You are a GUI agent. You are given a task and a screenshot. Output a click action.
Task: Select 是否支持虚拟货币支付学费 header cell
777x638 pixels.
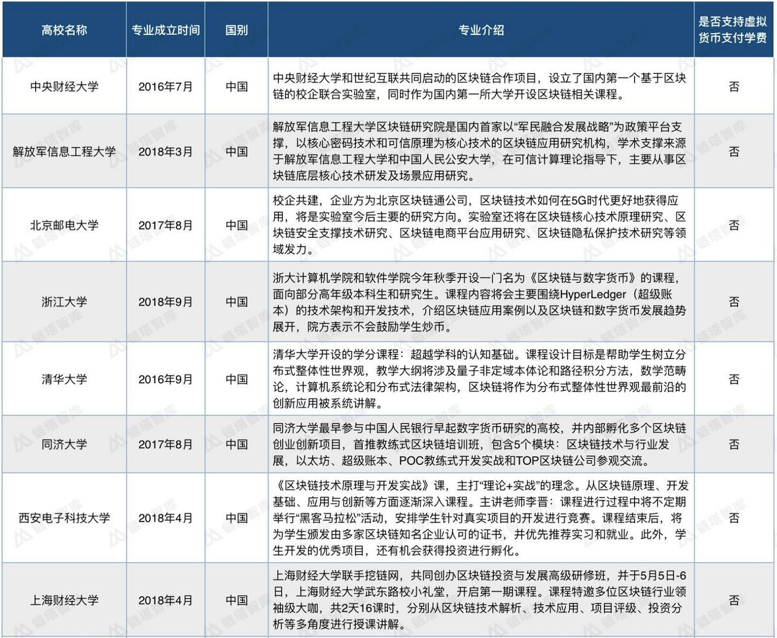point(734,30)
